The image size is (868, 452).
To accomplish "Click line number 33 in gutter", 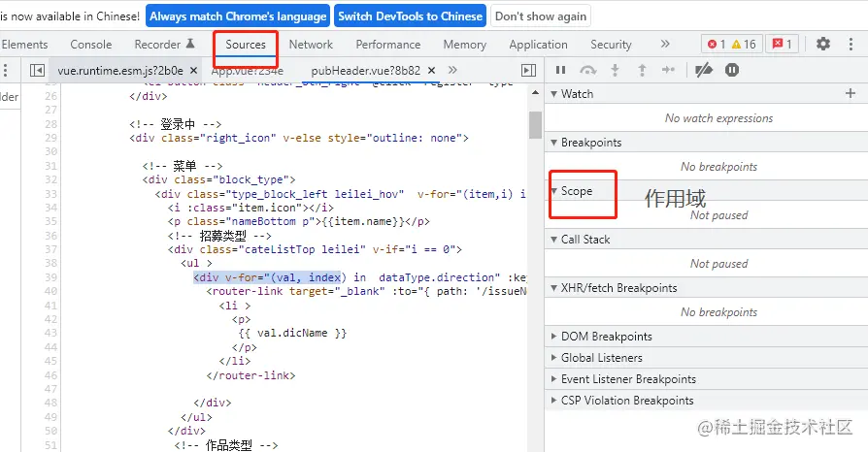I will [50, 194].
